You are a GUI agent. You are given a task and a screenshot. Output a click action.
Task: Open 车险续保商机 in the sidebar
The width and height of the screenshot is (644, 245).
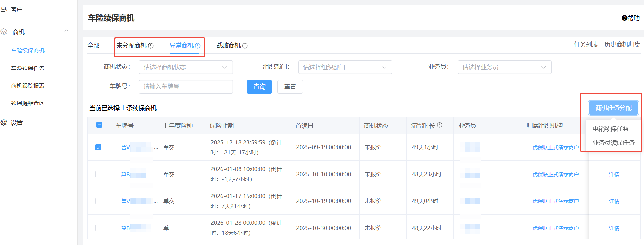(28, 51)
